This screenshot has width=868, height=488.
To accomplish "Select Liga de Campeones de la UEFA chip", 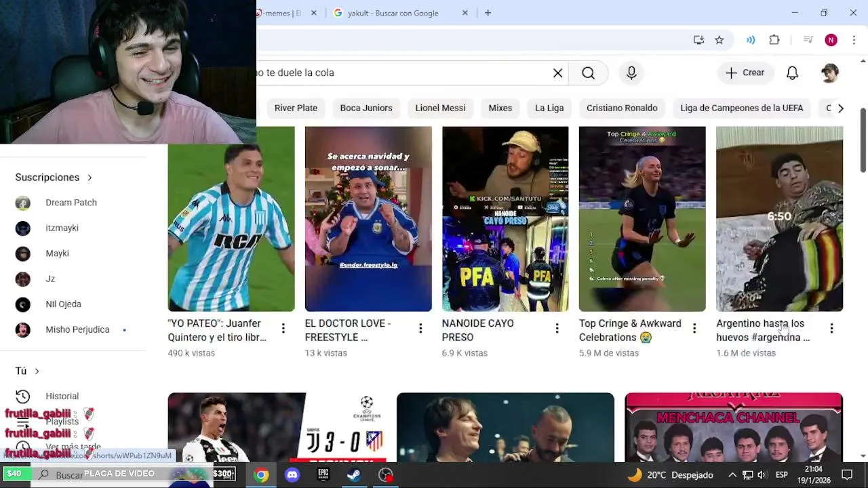I will tap(742, 108).
